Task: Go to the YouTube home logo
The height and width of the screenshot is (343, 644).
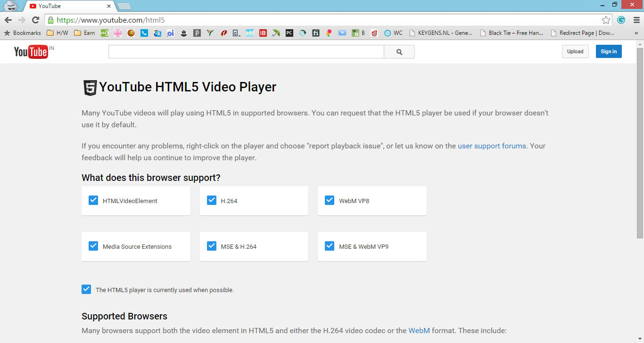Action: coord(31,51)
